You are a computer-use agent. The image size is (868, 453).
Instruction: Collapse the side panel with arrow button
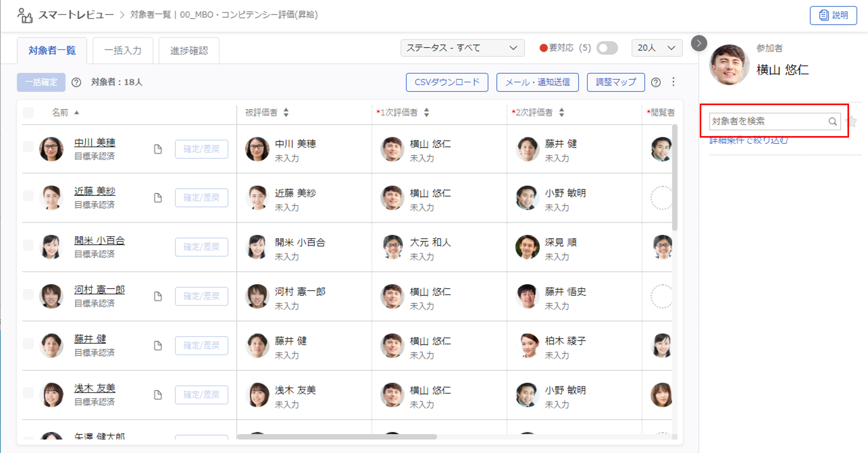pyautogui.click(x=699, y=43)
